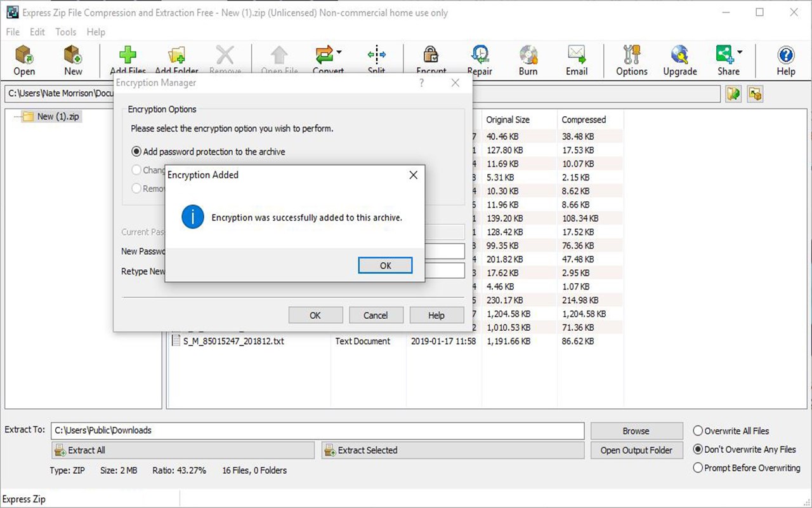Screen dimensions: 812x508
Task: Click the Email archive toolbar icon
Action: 577,60
